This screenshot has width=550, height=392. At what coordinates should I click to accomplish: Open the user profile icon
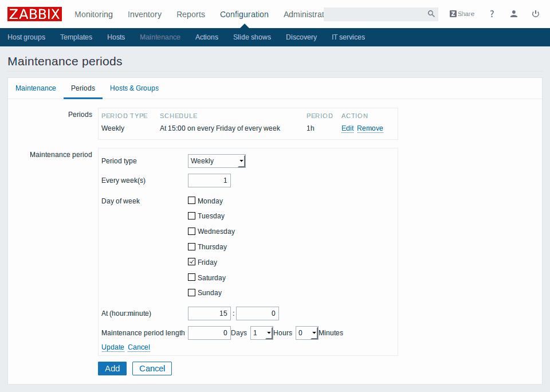coord(514,14)
